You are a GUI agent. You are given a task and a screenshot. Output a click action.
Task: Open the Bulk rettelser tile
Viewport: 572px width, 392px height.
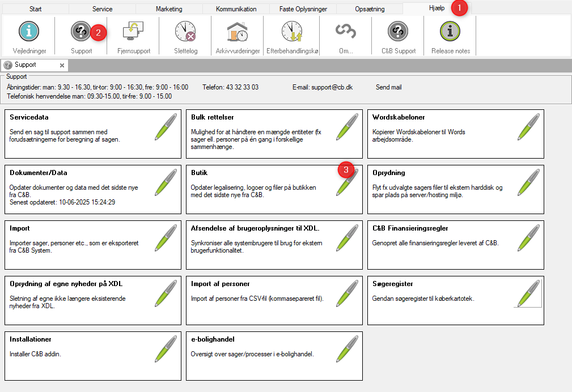point(274,134)
